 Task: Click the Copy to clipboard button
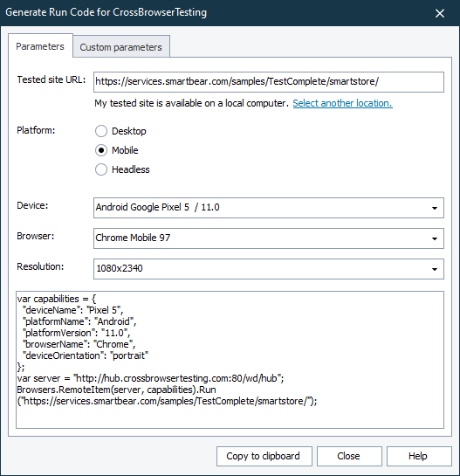(x=264, y=456)
